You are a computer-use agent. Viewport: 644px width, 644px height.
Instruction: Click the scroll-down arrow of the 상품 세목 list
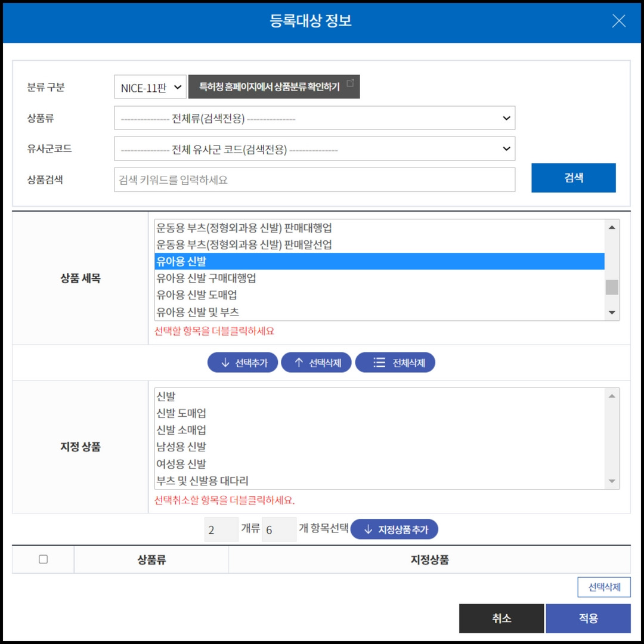click(x=612, y=312)
